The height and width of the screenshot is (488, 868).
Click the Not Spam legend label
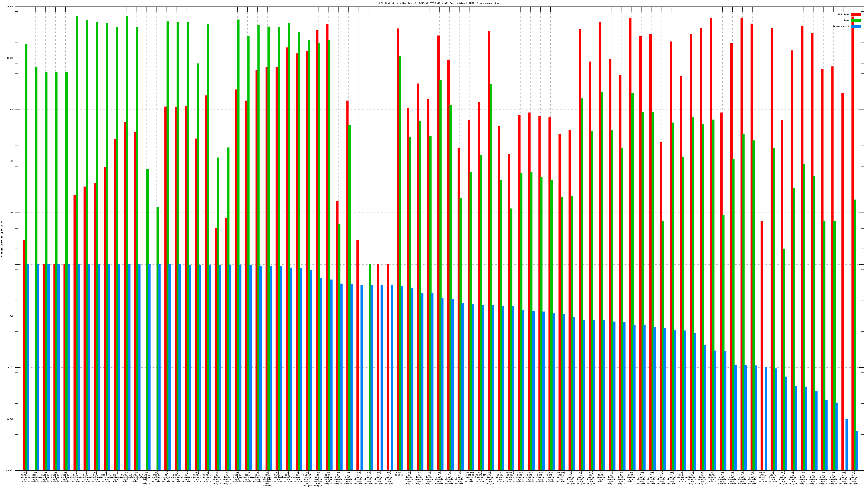tap(844, 14)
